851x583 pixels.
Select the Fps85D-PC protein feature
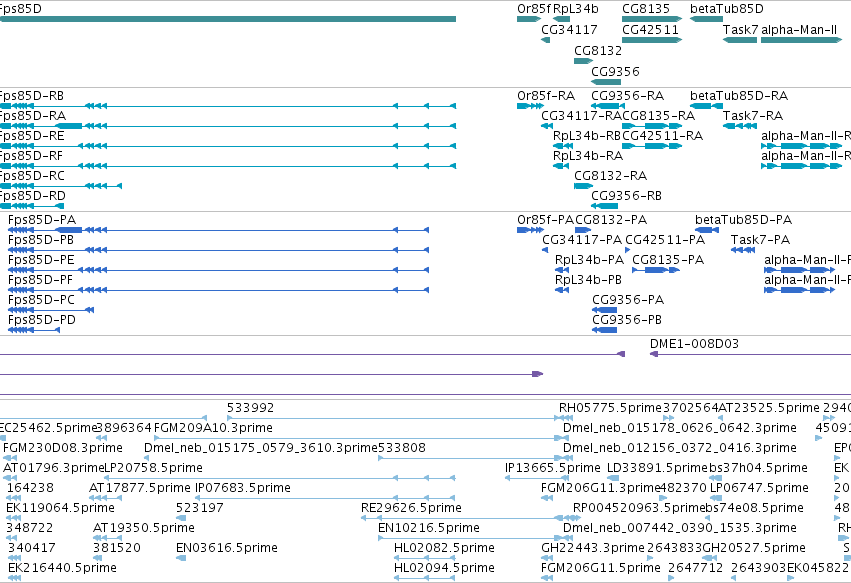51,310
